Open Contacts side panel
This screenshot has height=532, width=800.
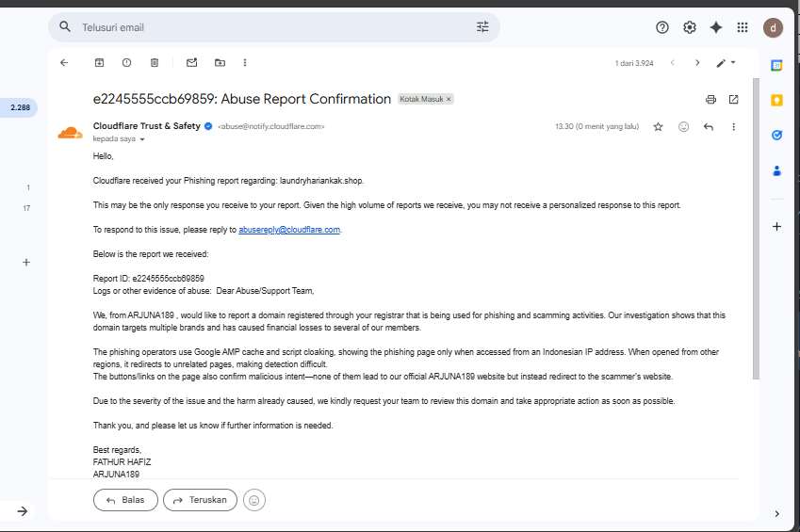776,170
